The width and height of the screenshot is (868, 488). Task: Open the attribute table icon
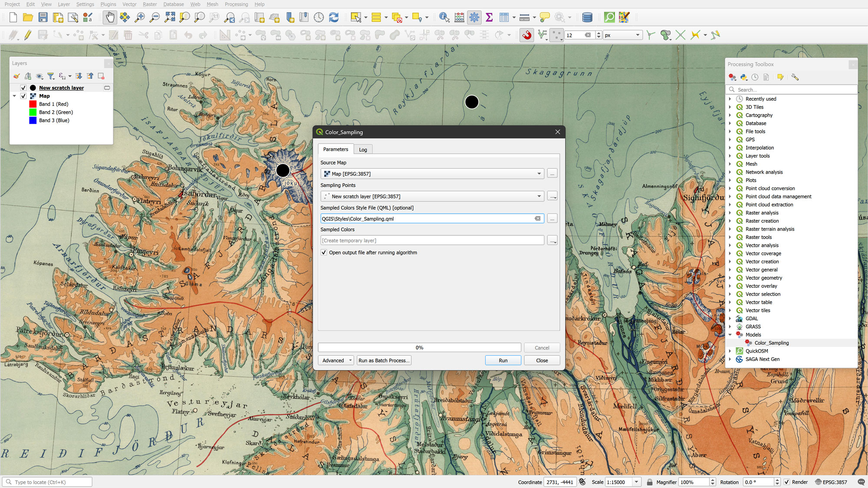coord(504,17)
